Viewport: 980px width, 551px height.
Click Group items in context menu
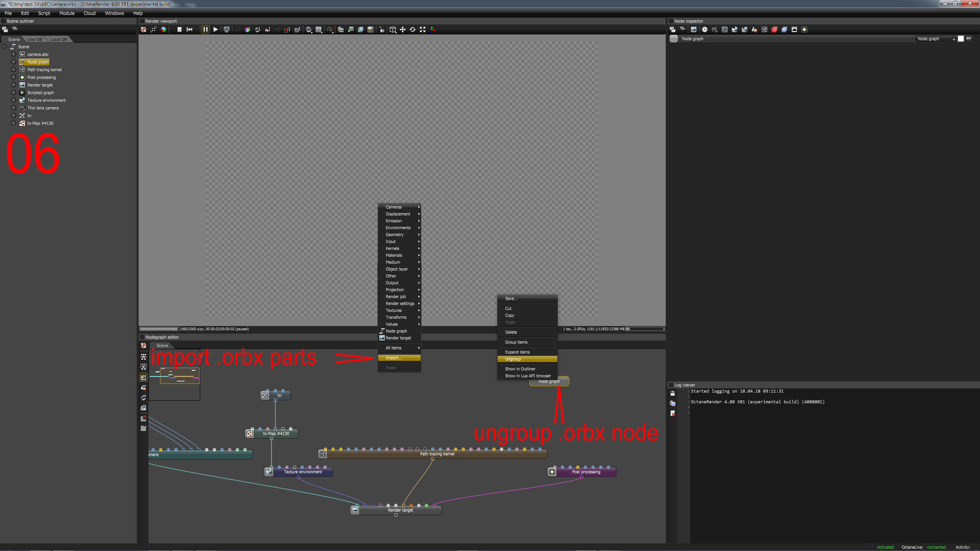[516, 342]
